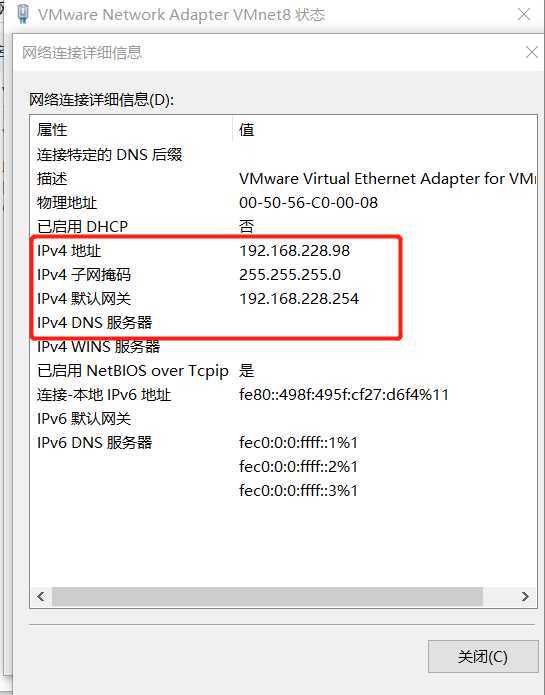Select the IPv4 默认网关 row
The width and height of the screenshot is (545, 695).
pyautogui.click(x=284, y=299)
